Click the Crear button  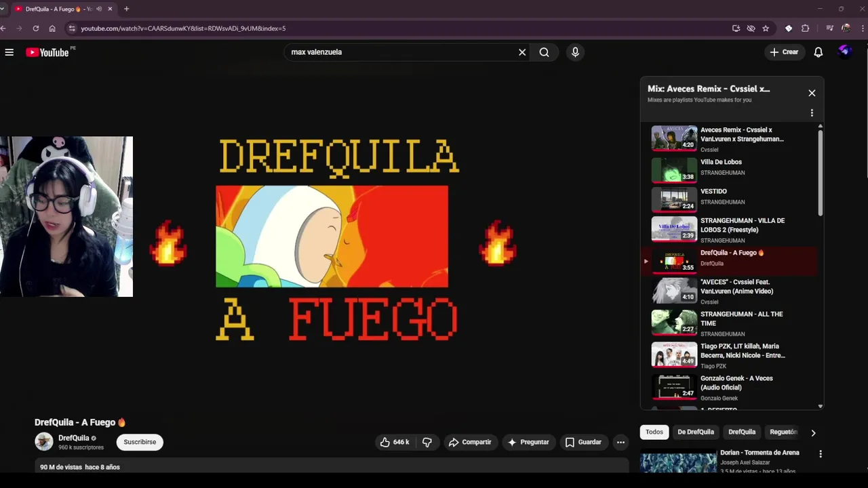click(x=785, y=52)
